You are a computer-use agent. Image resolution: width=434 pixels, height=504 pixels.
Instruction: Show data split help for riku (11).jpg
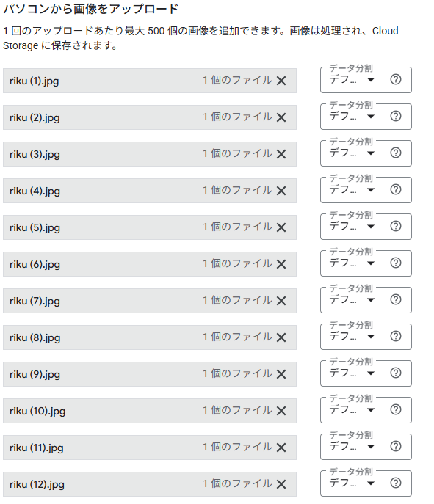(395, 446)
